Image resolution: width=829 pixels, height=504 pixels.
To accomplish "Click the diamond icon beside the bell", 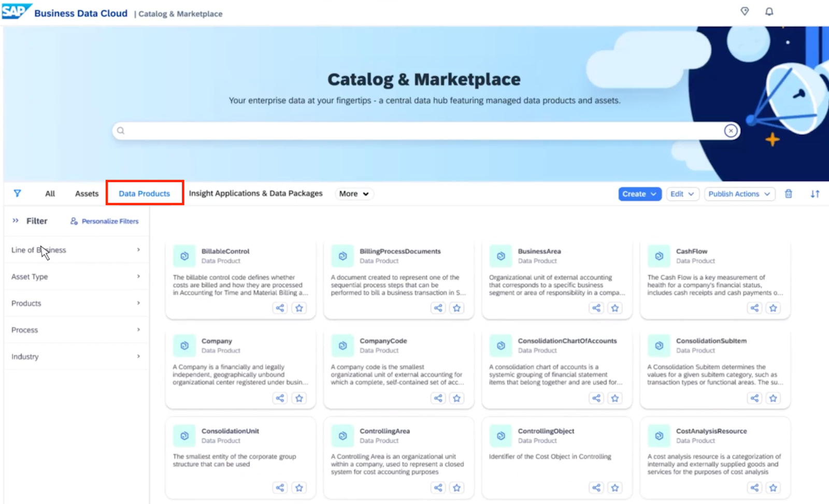I will tap(745, 11).
